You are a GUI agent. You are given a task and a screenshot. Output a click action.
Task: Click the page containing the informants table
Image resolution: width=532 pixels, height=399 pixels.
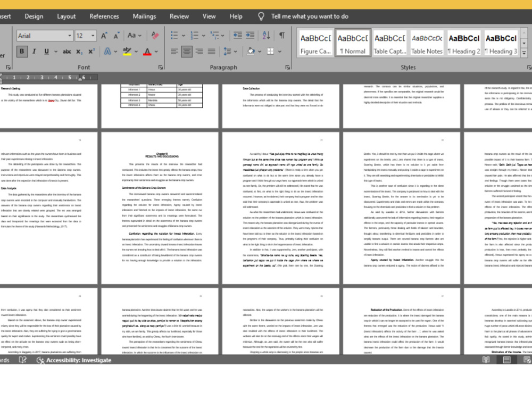click(160, 106)
